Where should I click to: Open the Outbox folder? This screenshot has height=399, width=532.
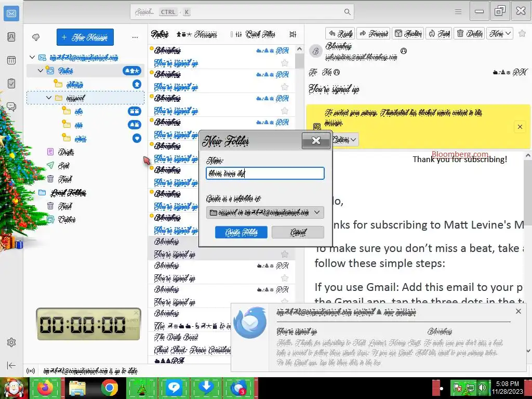click(66, 220)
